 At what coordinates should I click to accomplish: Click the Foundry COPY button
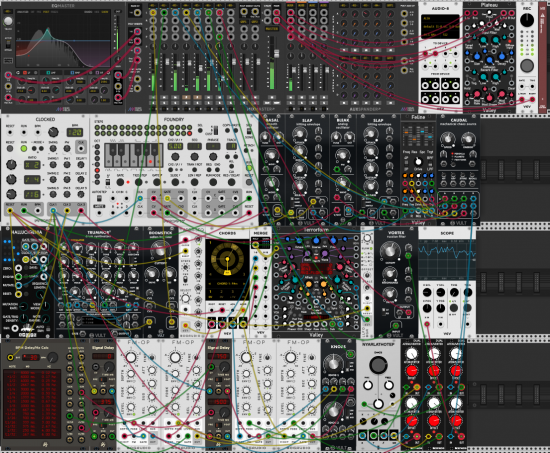coord(228,131)
